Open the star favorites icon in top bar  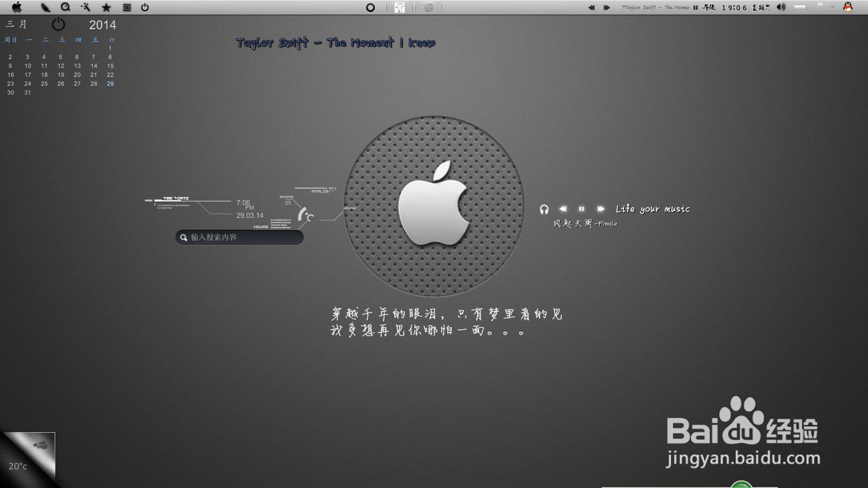pos(106,8)
